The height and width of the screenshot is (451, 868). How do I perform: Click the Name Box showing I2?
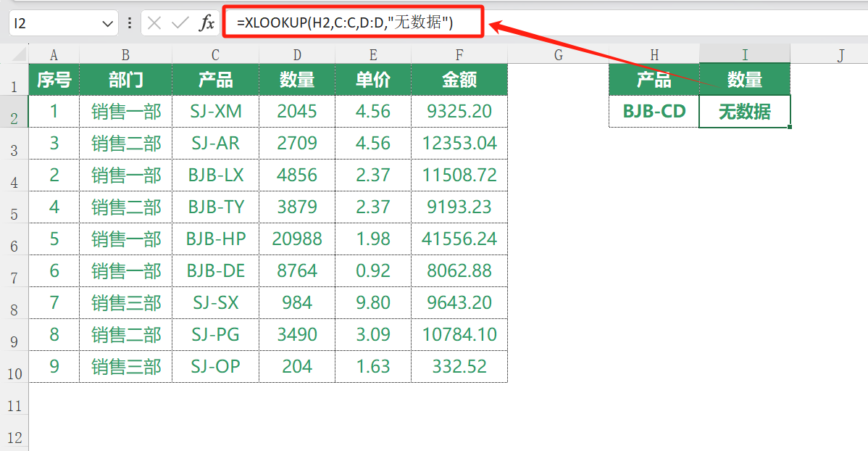click(x=64, y=23)
